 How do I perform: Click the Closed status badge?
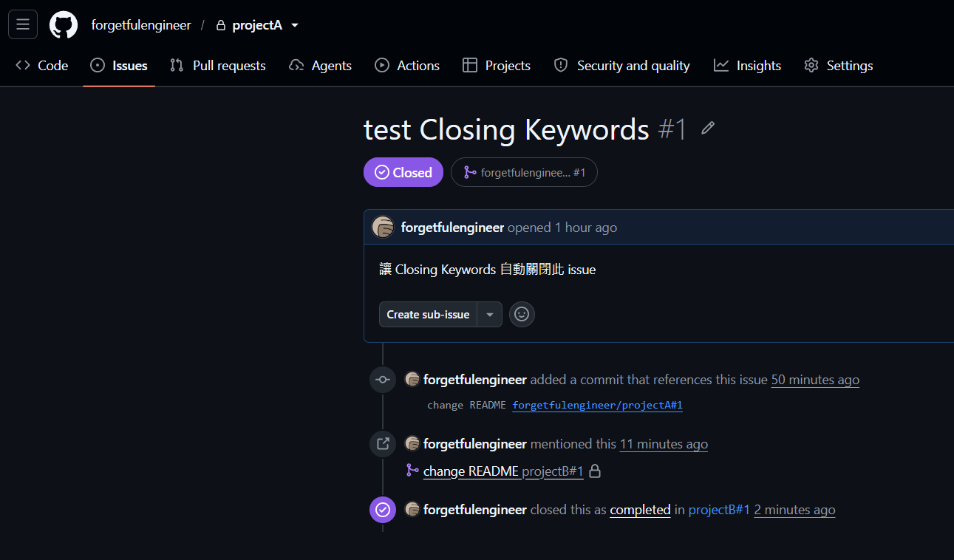coord(403,172)
